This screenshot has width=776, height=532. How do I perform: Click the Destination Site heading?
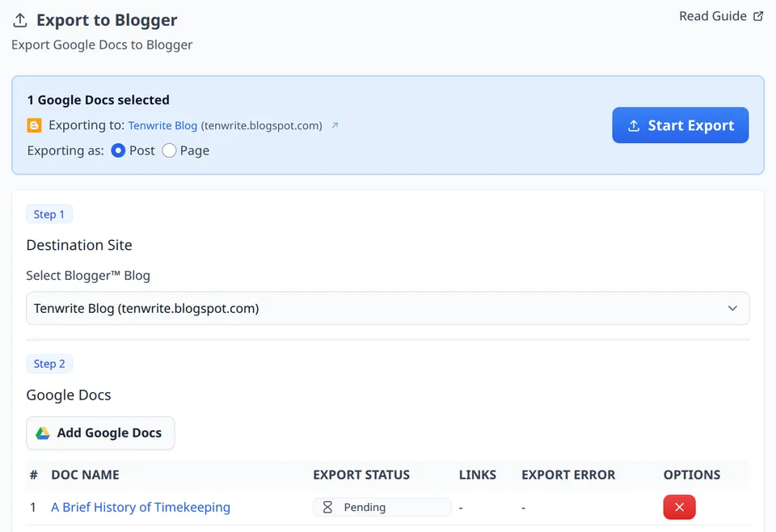click(79, 245)
